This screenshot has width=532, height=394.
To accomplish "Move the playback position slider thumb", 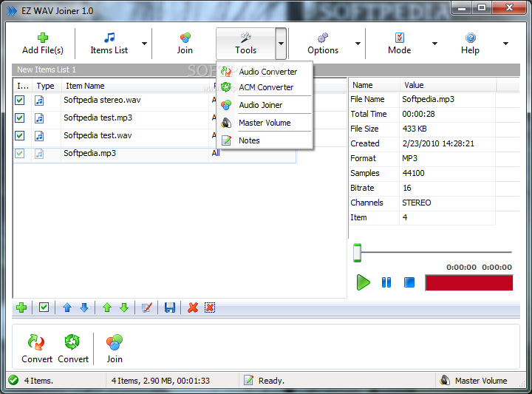I will [357, 253].
